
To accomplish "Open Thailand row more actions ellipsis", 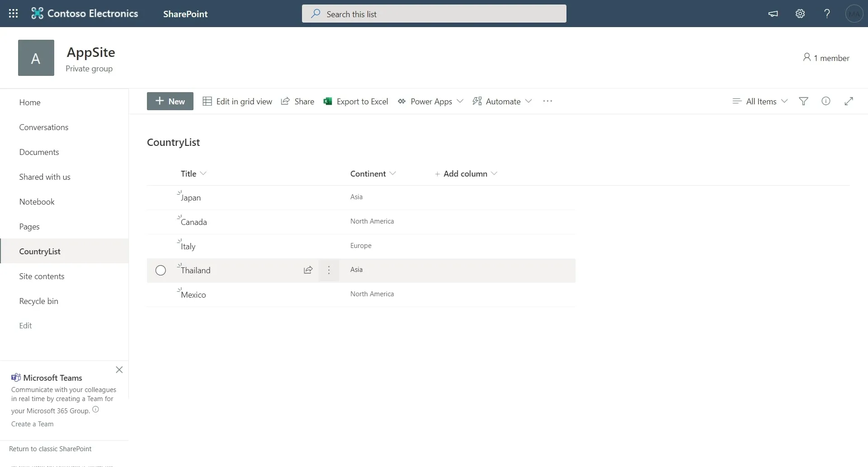I will click(x=329, y=270).
